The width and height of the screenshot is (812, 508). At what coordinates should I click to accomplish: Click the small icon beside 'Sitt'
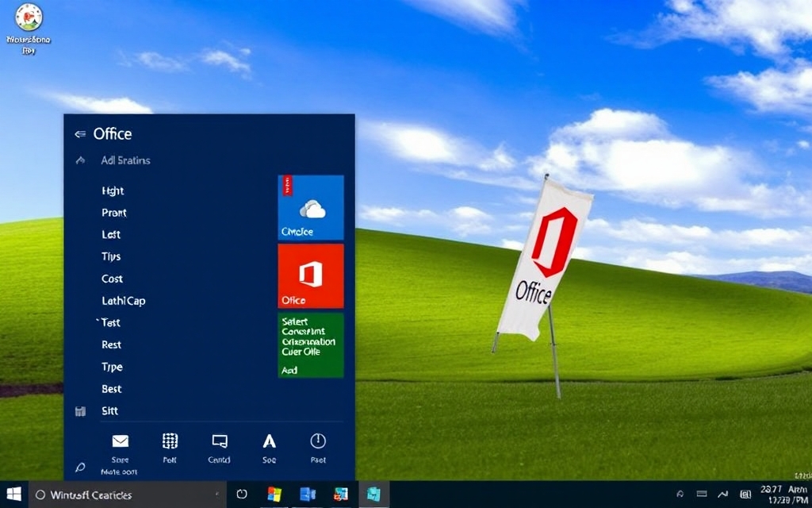coord(80,412)
